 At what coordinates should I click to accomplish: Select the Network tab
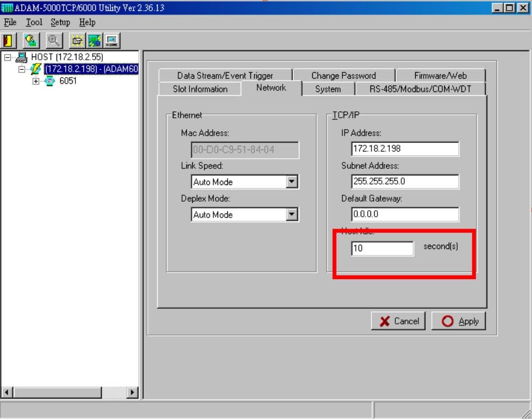[x=271, y=88]
